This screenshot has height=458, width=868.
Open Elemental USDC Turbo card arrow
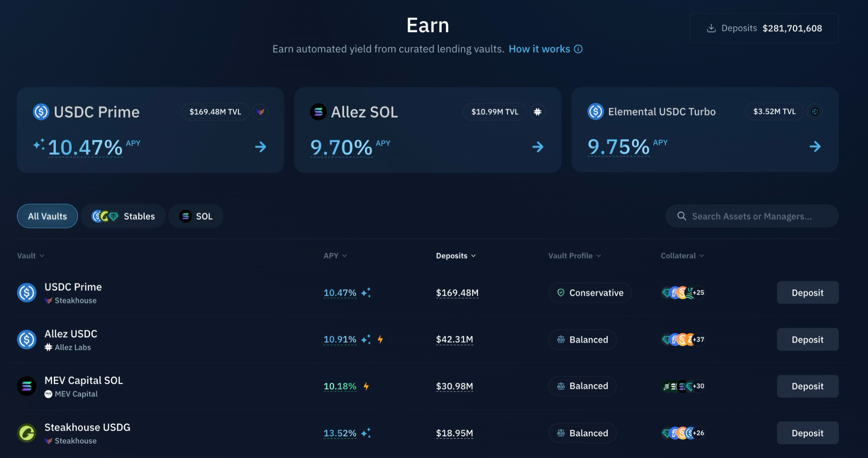click(815, 147)
